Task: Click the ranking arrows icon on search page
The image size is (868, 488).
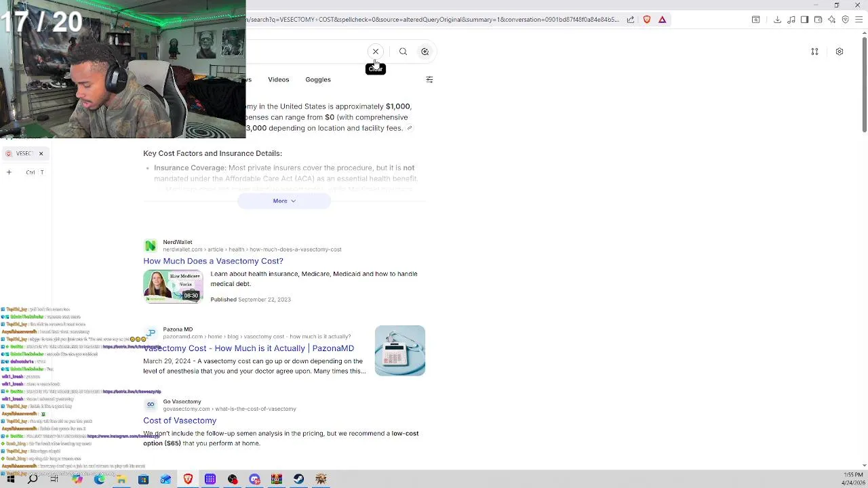Action: (x=814, y=52)
